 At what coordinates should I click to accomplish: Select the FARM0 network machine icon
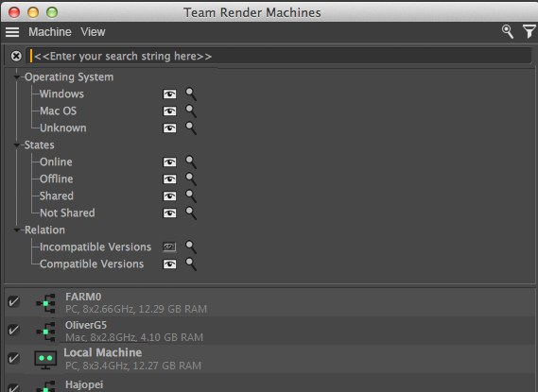[46, 303]
